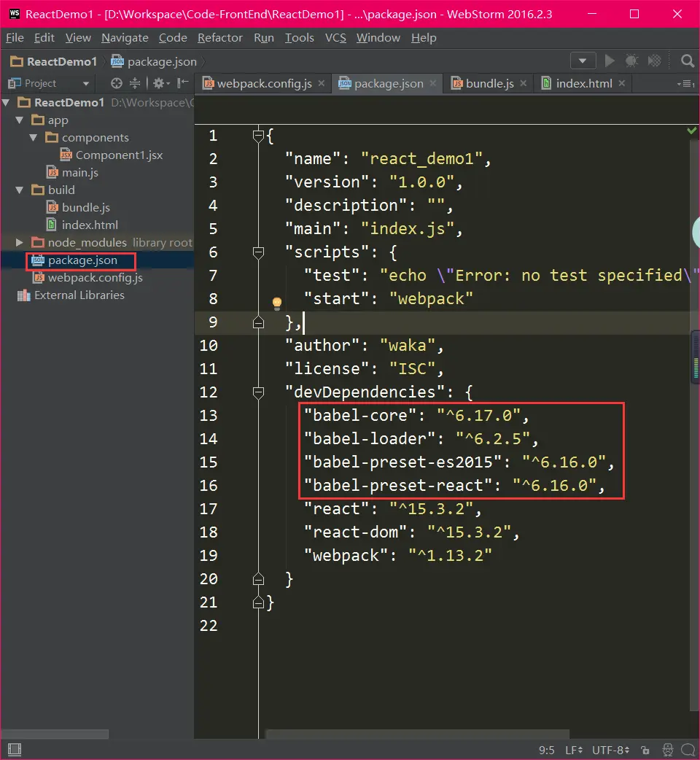Image resolution: width=700 pixels, height=760 pixels.
Task: Click the "webpack" value on line 8
Action: (x=431, y=299)
